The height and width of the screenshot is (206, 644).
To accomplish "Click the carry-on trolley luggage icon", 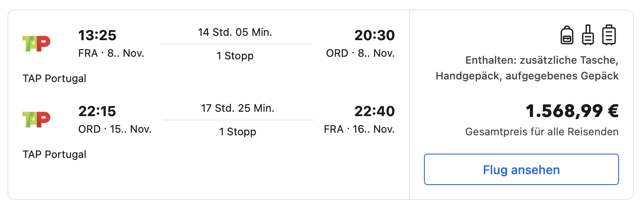I will [x=588, y=35].
